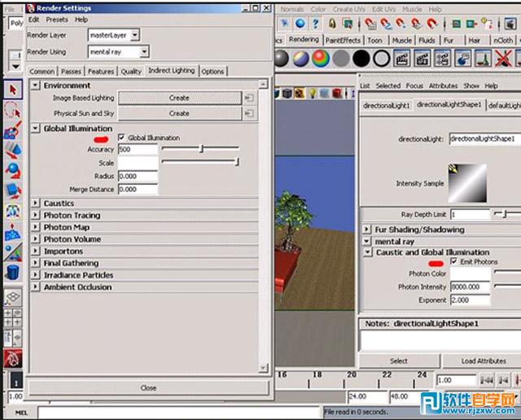Expand the Ambient Occlusion section
This screenshot has height=420, width=521.
click(x=35, y=287)
